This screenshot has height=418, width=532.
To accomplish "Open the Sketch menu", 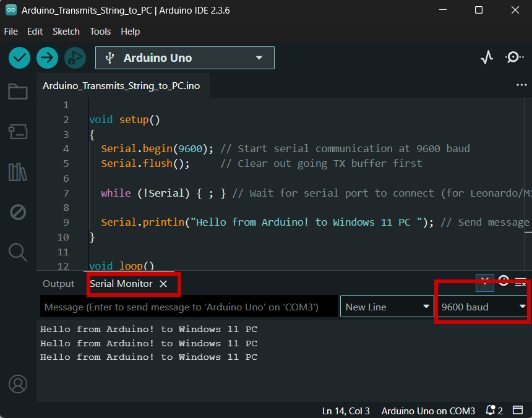I will pos(66,32).
